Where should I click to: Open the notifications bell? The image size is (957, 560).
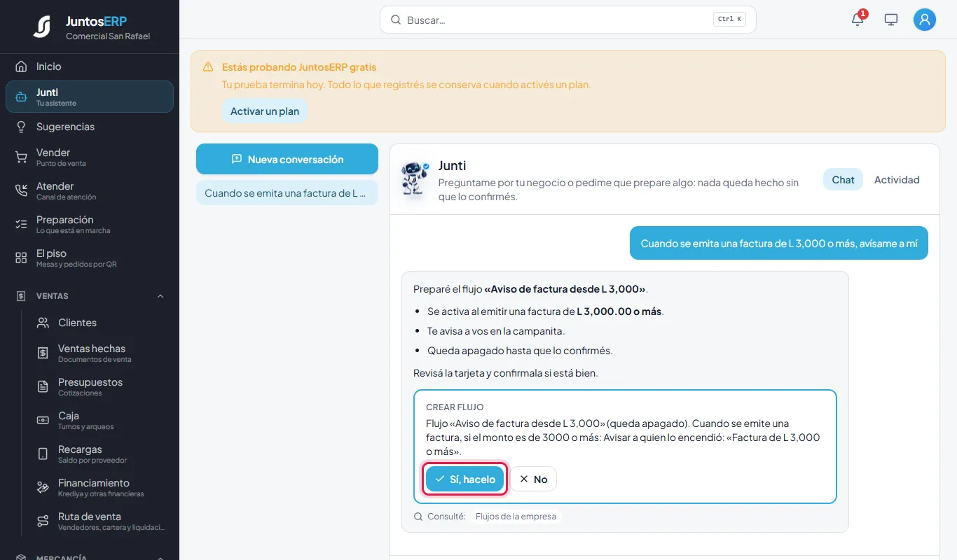tap(858, 20)
